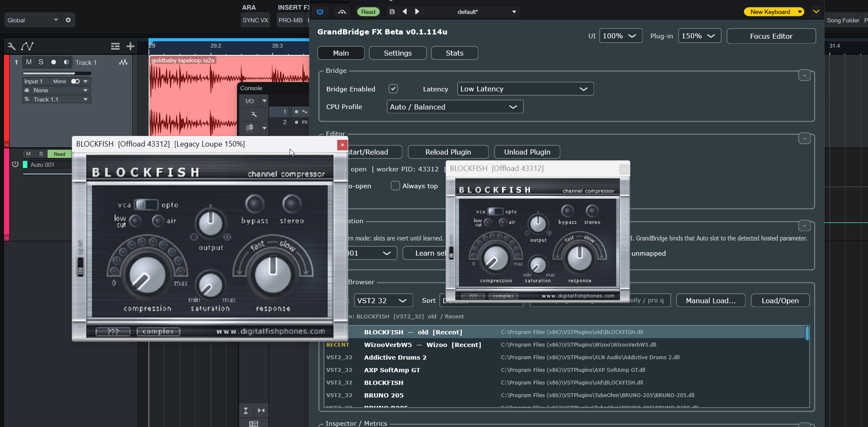
Task: Click the plugin list scrollbar thumb
Action: [x=807, y=333]
